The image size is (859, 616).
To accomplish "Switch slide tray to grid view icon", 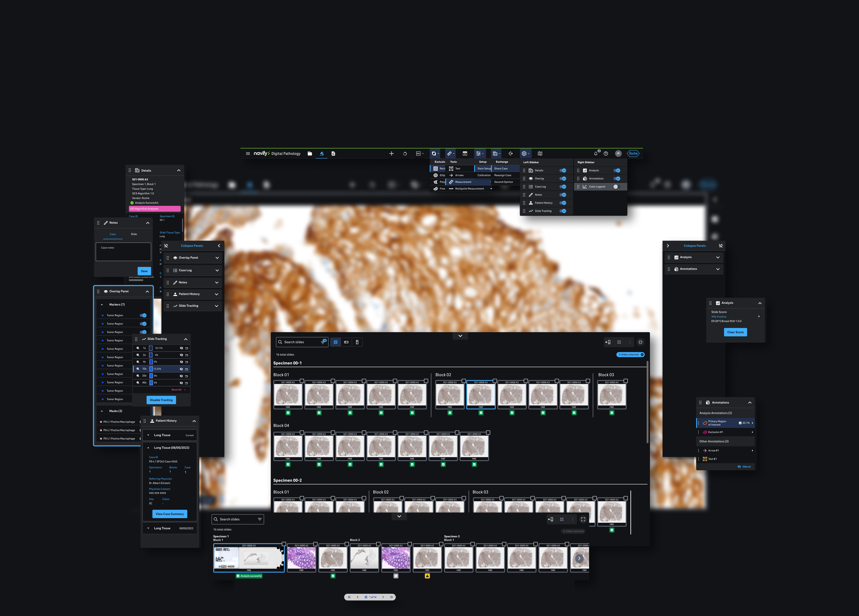I will click(336, 342).
